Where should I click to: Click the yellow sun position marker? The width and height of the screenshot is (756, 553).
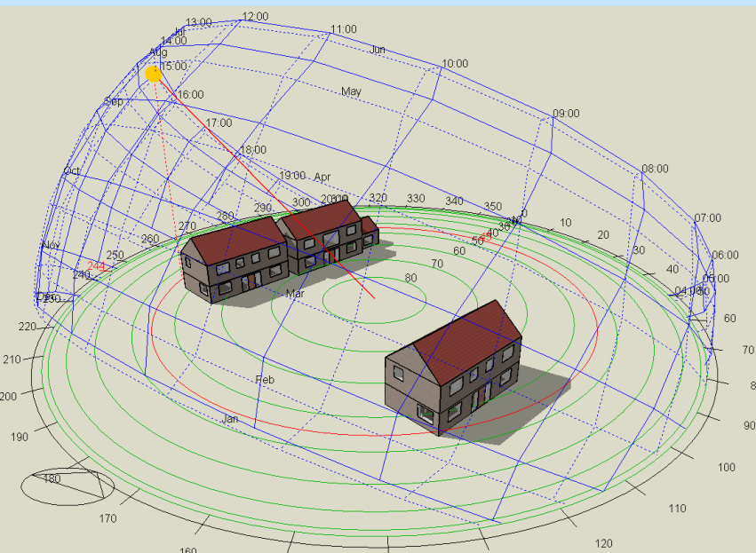(x=154, y=74)
